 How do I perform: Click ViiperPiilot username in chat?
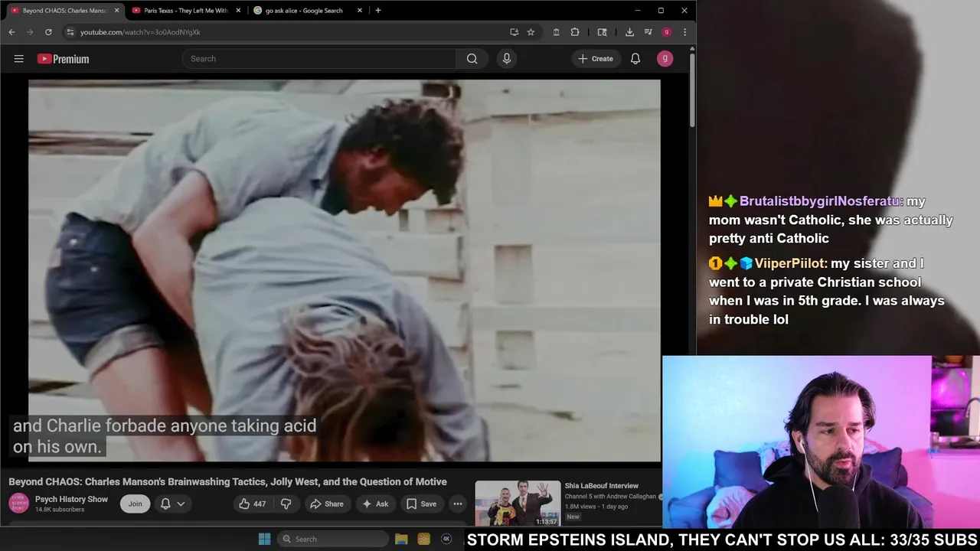[790, 263]
